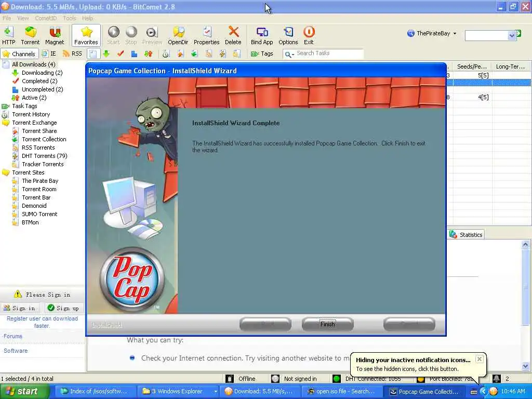Click the Bind App icon
The width and height of the screenshot is (532, 399).
click(262, 35)
